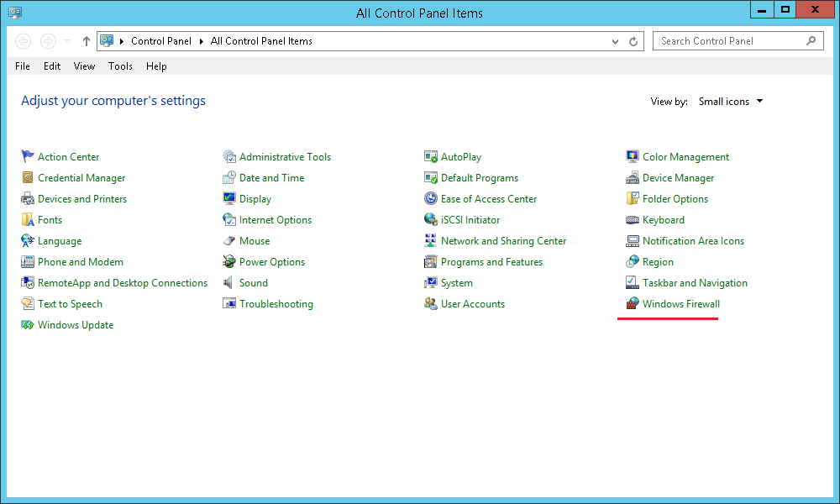
Task: Select the Control Panel breadcrumb segment
Action: 161,41
